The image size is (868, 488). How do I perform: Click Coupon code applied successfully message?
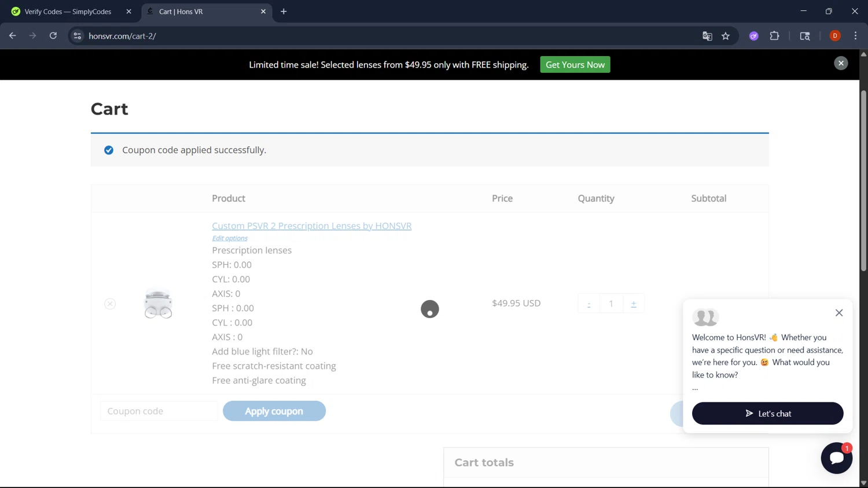(x=194, y=150)
